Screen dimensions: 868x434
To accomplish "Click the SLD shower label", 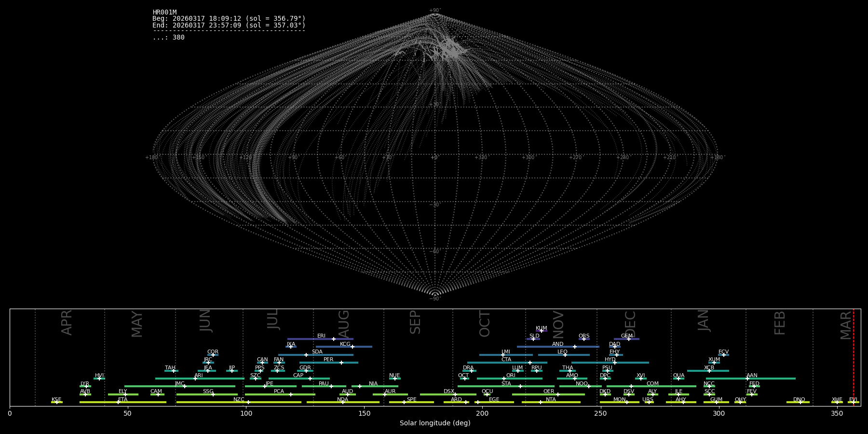I will [534, 336].
